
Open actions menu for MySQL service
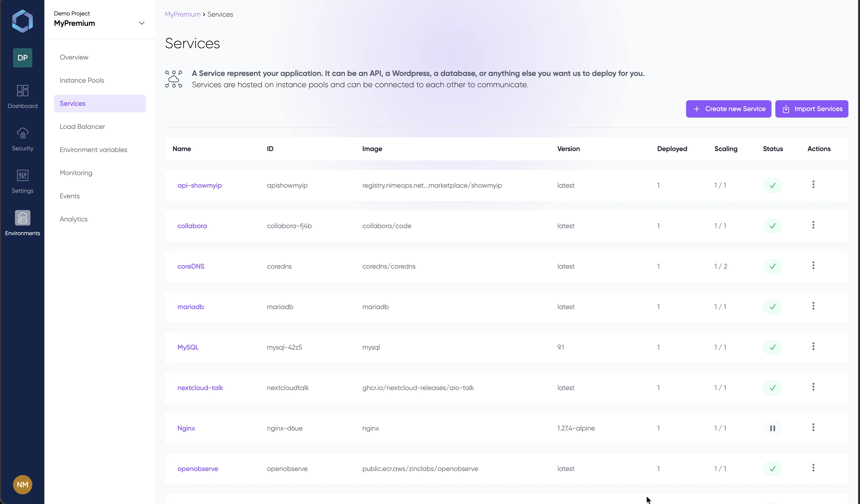tap(813, 346)
